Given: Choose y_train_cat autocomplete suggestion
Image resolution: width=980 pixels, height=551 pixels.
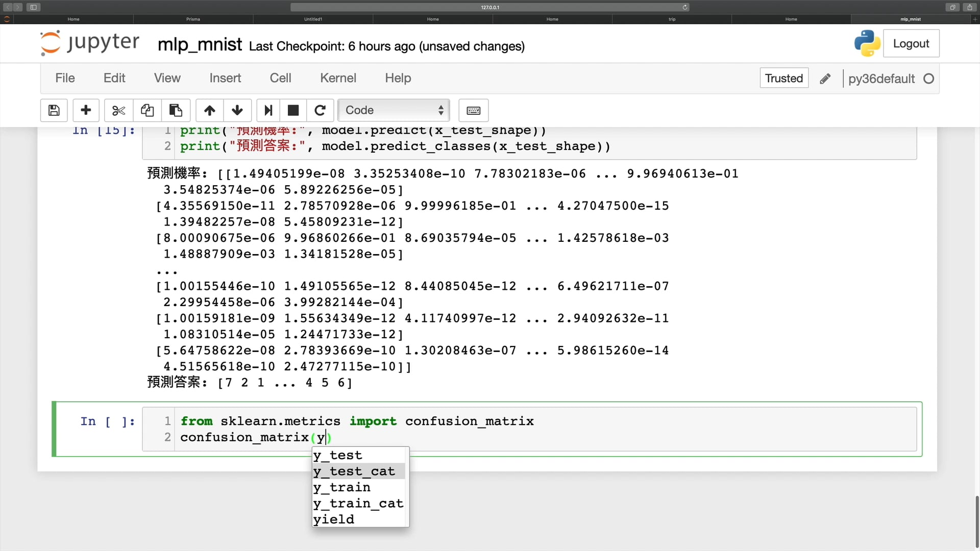Looking at the screenshot, I should [x=358, y=503].
